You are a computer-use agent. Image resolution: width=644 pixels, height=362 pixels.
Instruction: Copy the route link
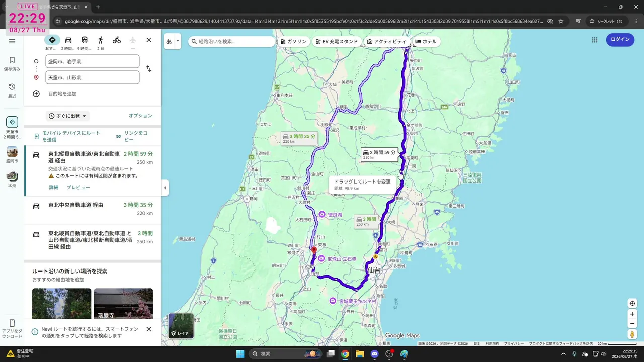[x=132, y=136]
